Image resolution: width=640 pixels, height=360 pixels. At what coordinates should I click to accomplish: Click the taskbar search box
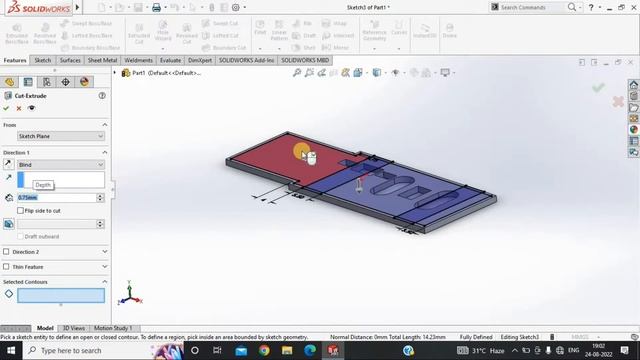point(104,351)
